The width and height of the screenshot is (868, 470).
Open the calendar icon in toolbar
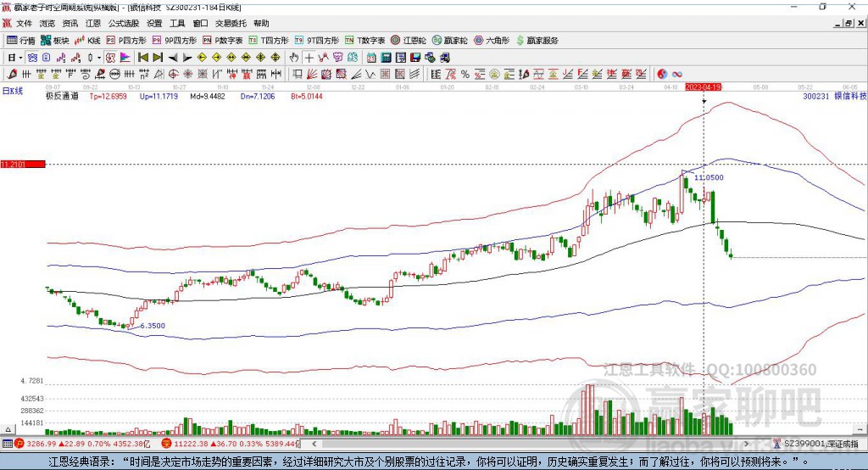[x=371, y=58]
